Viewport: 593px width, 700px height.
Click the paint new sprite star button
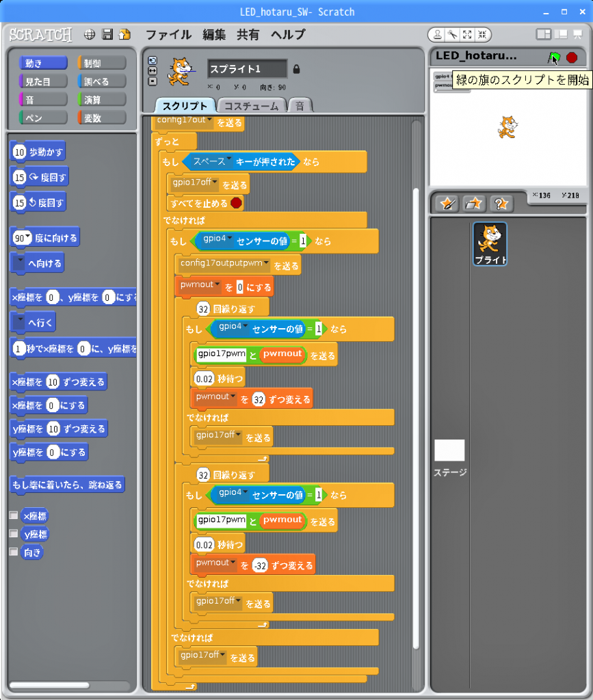(447, 203)
